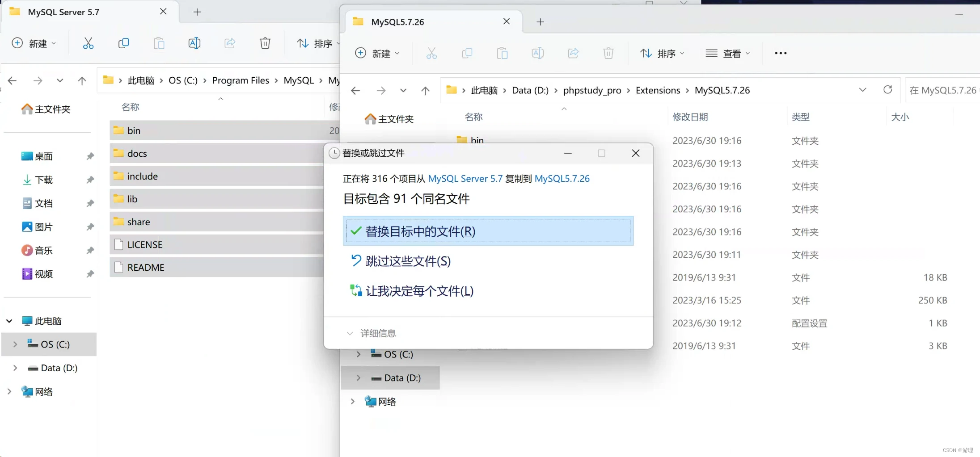This screenshot has height=457, width=980.
Task: Click Share icon in MySQL5.7.26 window toolbar
Action: pos(573,53)
